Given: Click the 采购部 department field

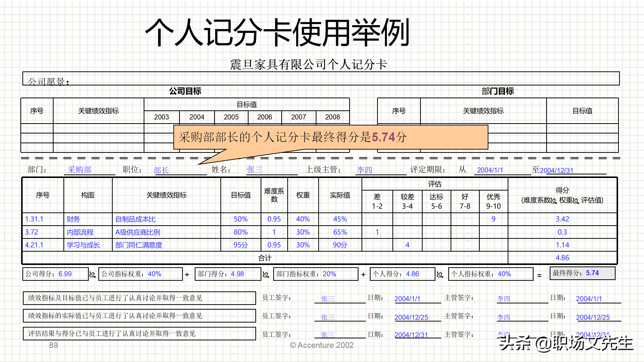Looking at the screenshot, I should click(x=79, y=170).
